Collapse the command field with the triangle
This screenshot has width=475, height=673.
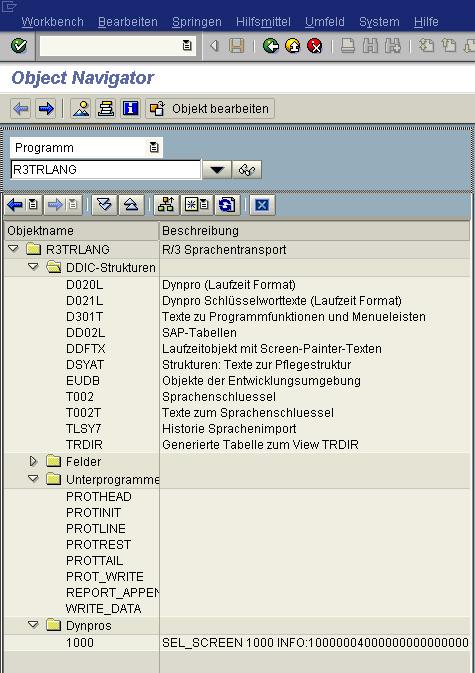pos(214,45)
